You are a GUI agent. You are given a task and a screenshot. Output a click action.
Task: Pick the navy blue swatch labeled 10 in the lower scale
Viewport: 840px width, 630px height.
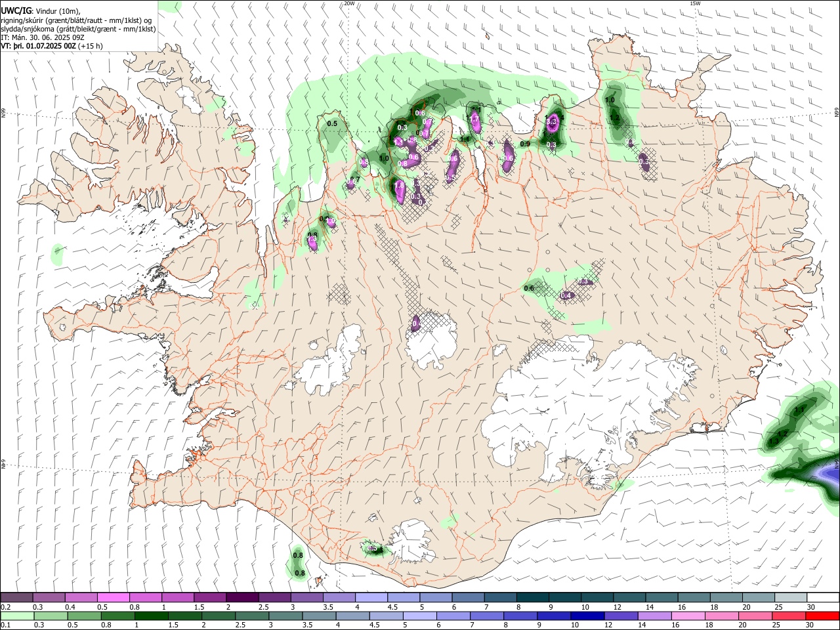click(x=587, y=616)
